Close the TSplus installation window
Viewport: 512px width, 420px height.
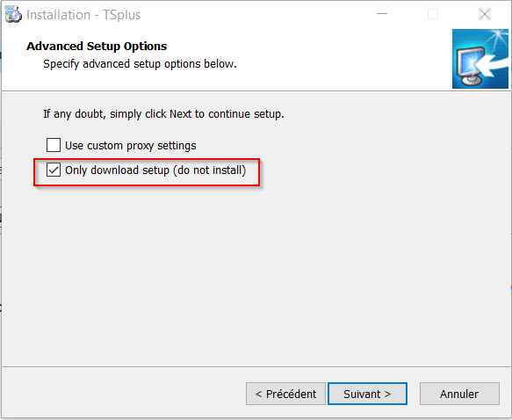tap(485, 14)
